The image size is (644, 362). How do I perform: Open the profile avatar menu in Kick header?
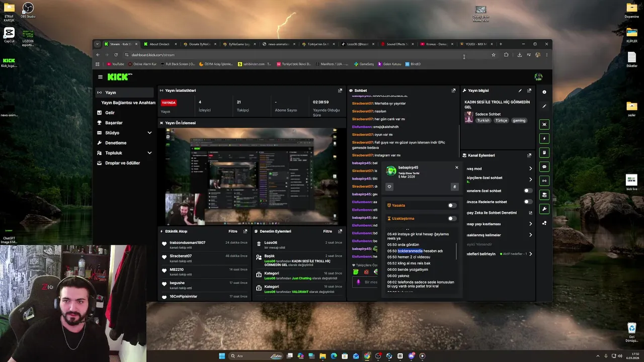pyautogui.click(x=538, y=77)
